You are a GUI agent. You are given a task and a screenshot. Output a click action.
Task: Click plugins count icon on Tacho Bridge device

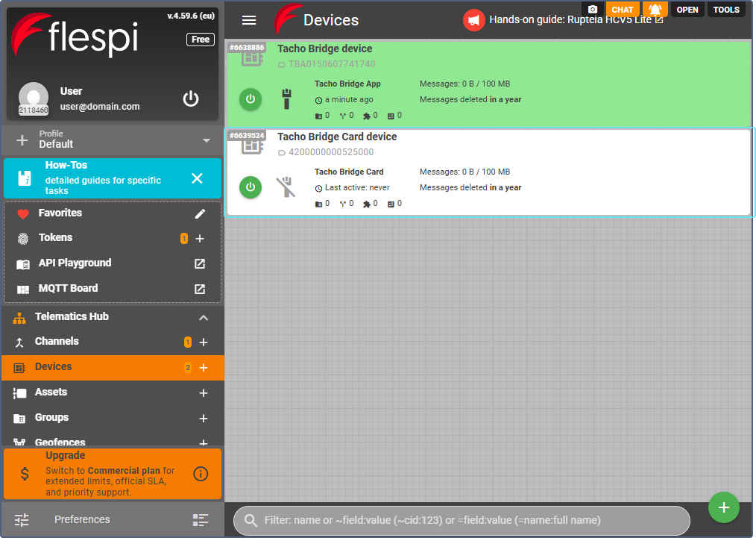(366, 116)
